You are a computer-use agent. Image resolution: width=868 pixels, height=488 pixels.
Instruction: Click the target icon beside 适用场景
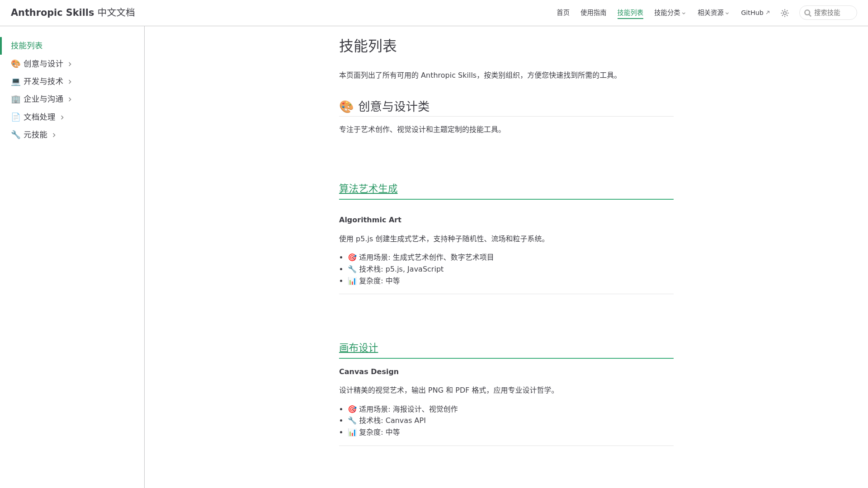[x=352, y=257]
